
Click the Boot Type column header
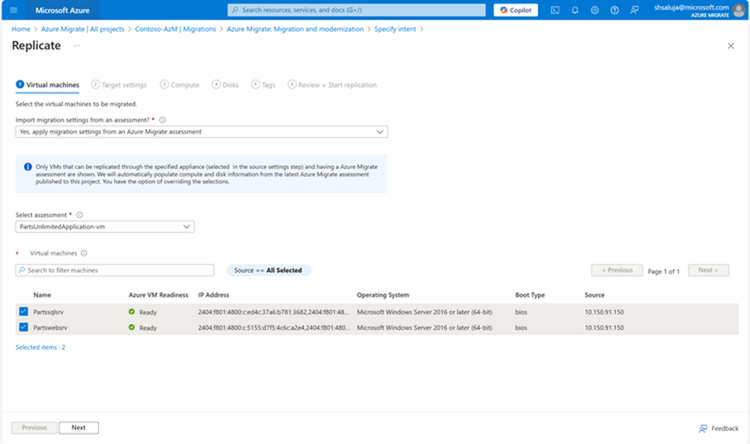(x=530, y=295)
